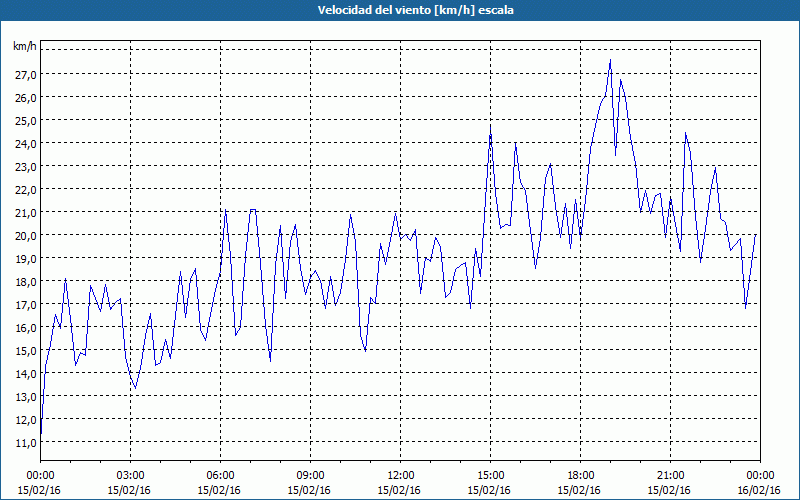800x500 pixels.
Task: Click the 11,0 y-axis value
Action: click(25, 442)
